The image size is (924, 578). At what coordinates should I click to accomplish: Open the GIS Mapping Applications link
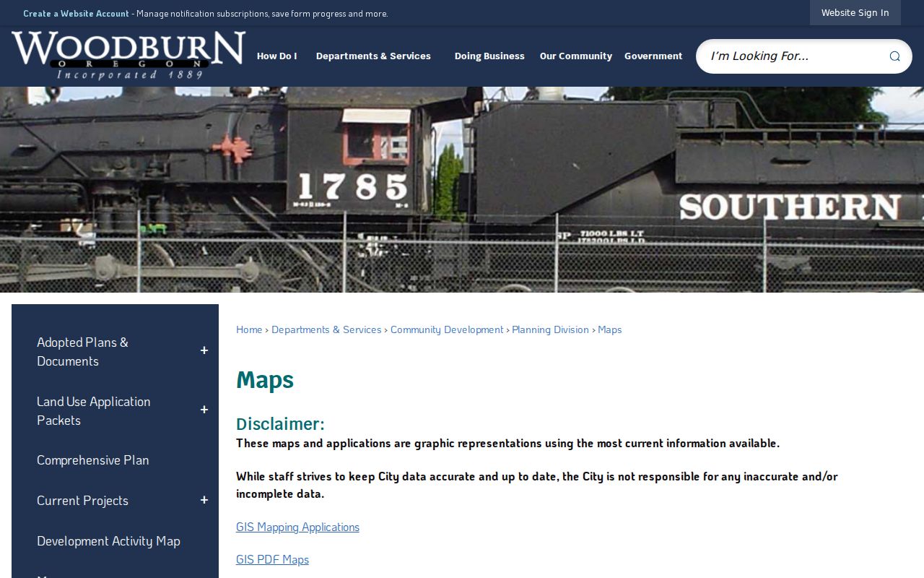297,527
